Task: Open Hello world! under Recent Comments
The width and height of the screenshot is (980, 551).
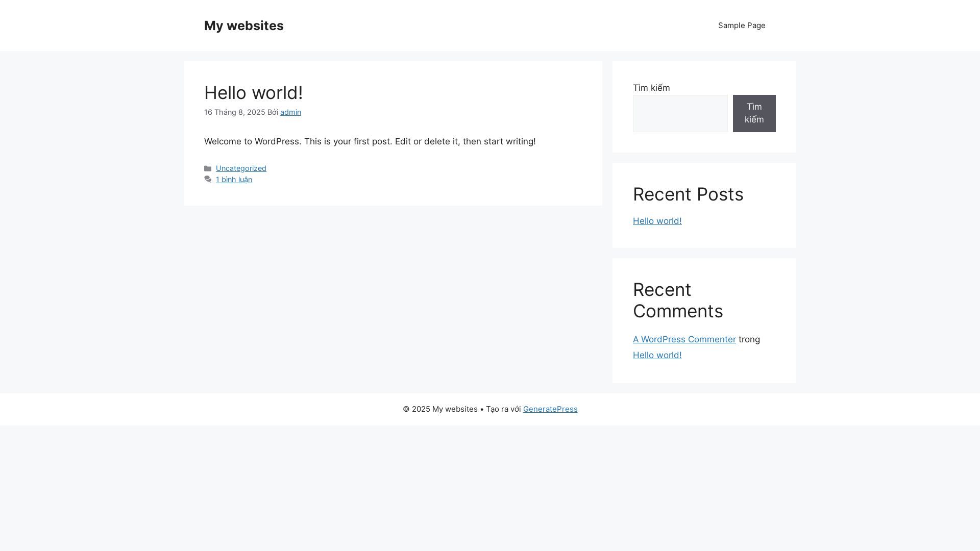Action: [657, 355]
